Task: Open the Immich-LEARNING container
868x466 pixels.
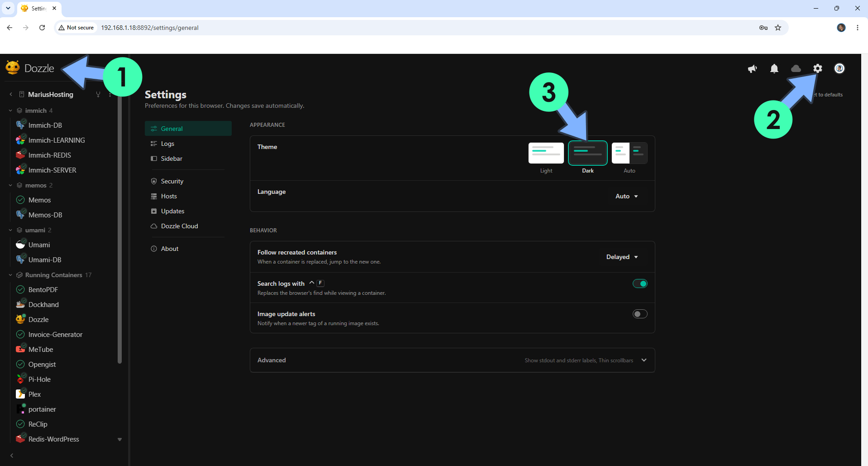Action: pos(56,140)
